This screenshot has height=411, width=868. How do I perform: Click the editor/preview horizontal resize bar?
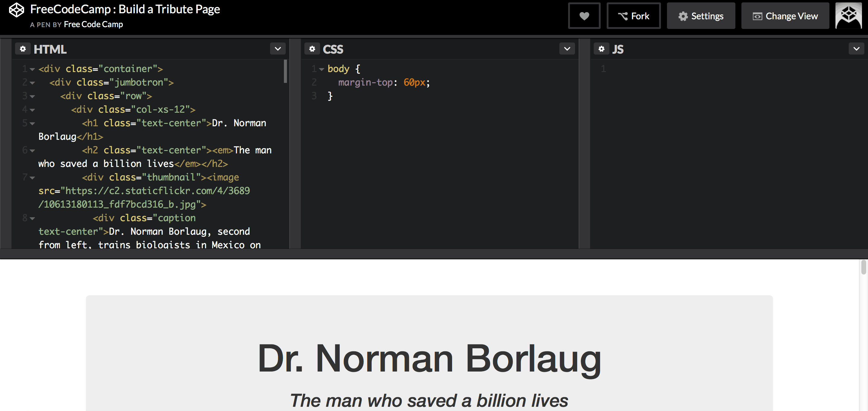click(434, 254)
